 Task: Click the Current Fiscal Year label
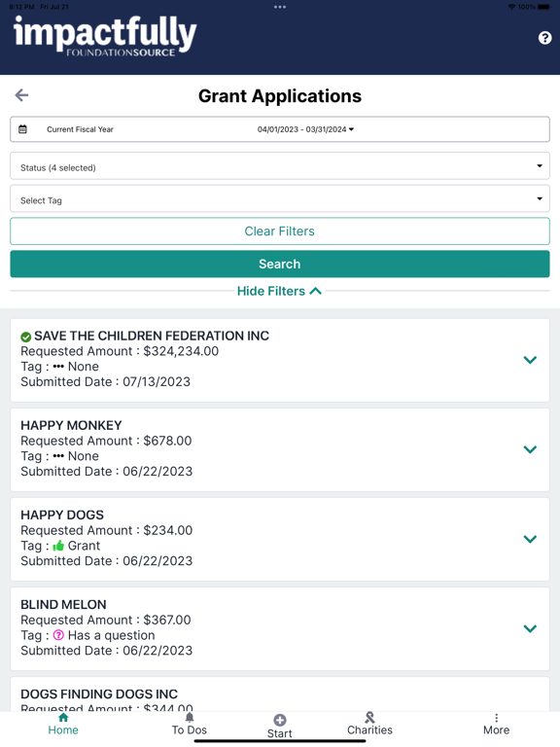tap(80, 129)
